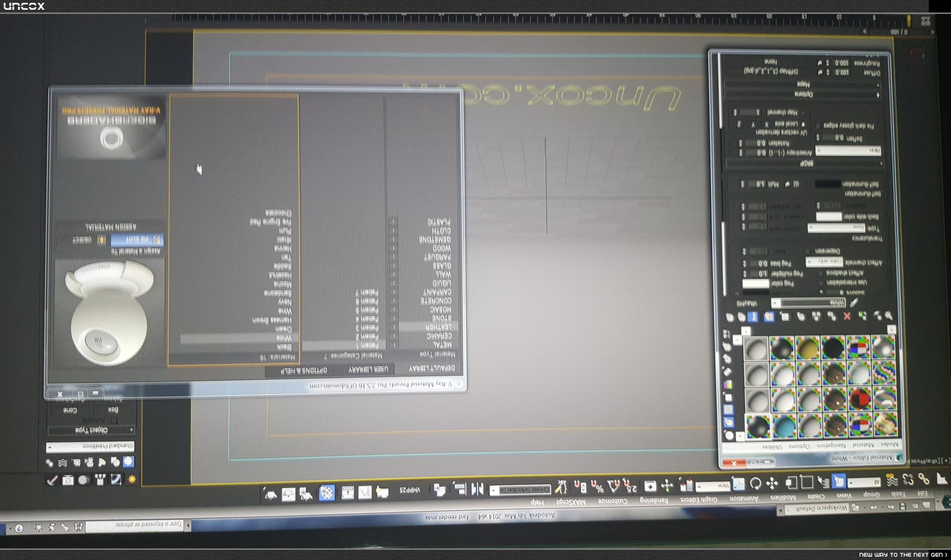The height and width of the screenshot is (560, 951).
Task: Open the View reference coordinate dropdown
Action: pyautogui.click(x=712, y=486)
